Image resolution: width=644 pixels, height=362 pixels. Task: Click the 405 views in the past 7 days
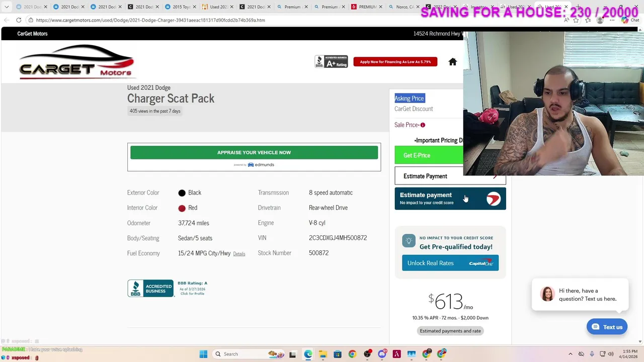(155, 111)
